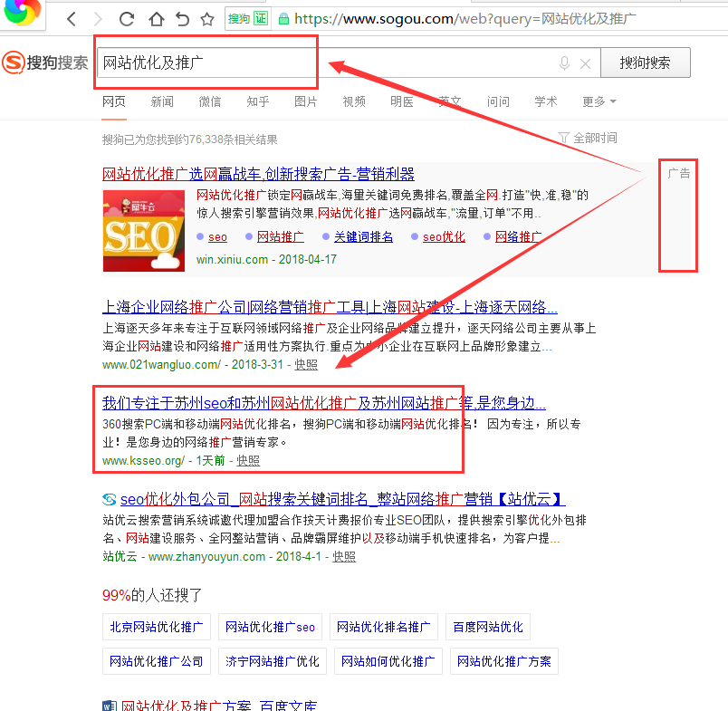Click into the search query input field
Screen dimensions: 728x711
pos(326,63)
